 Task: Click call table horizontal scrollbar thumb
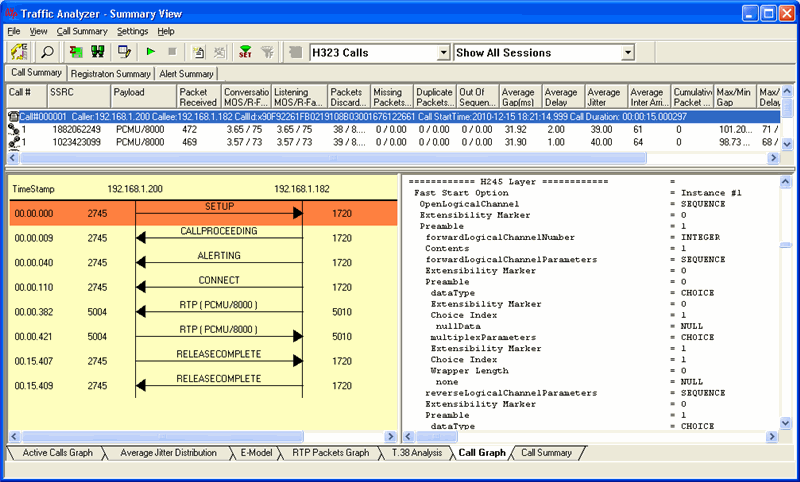pyautogui.click(x=334, y=158)
